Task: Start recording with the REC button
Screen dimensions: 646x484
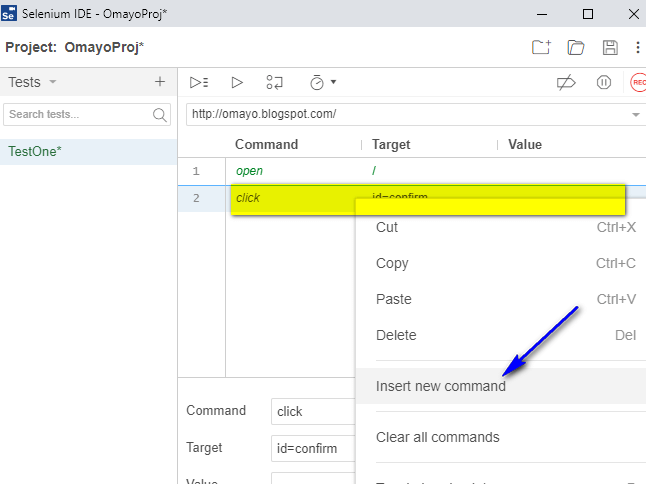Action: (638, 82)
